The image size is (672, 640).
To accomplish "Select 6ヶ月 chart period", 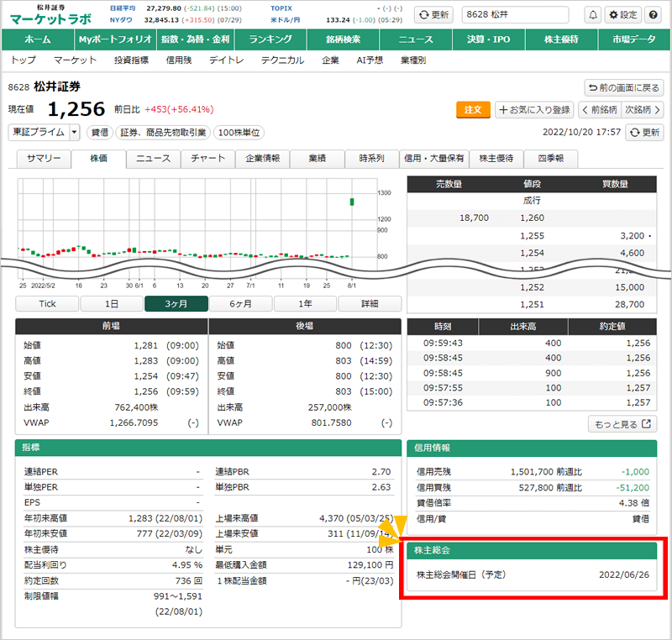I will pos(241,304).
